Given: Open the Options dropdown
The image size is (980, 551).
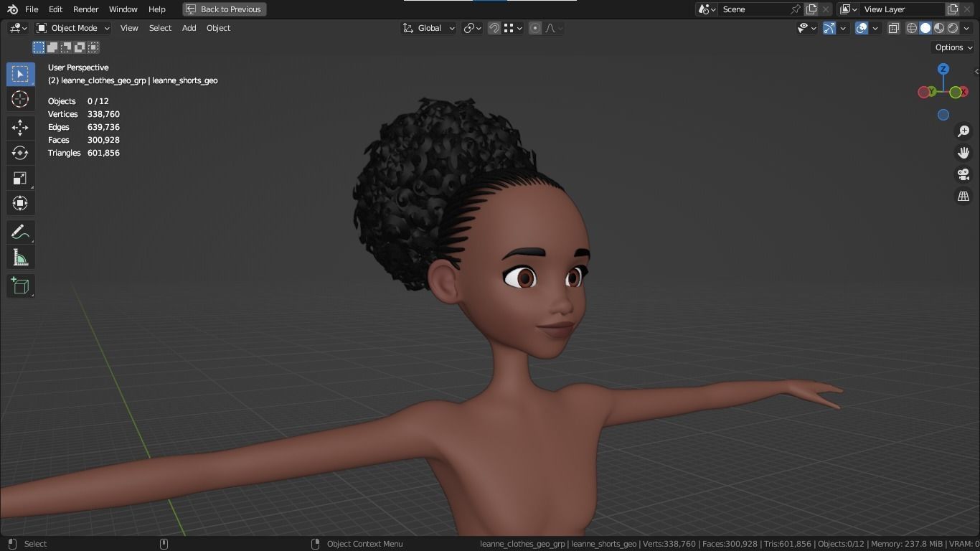Looking at the screenshot, I should coord(953,47).
